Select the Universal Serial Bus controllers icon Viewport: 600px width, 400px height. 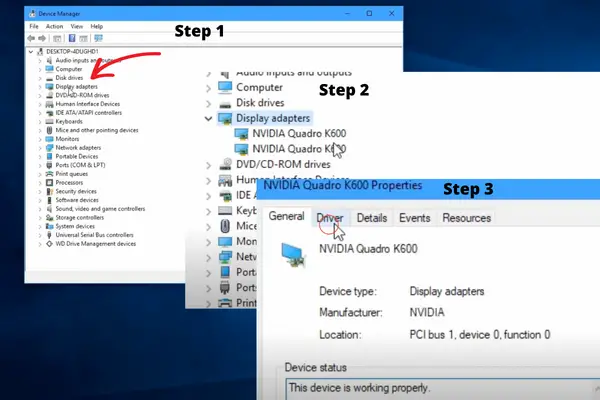pyautogui.click(x=49, y=235)
